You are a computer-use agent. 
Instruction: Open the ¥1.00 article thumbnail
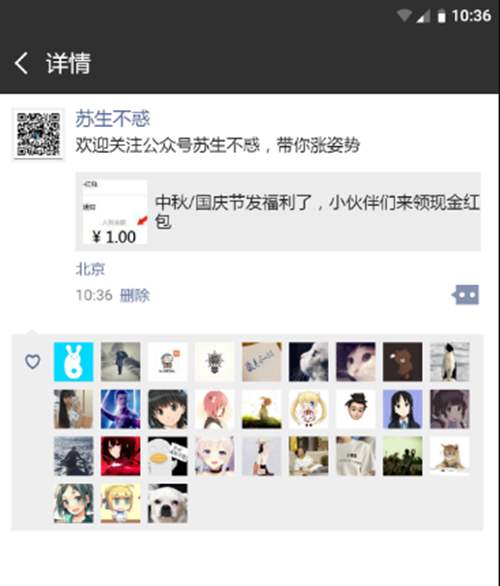(115, 212)
